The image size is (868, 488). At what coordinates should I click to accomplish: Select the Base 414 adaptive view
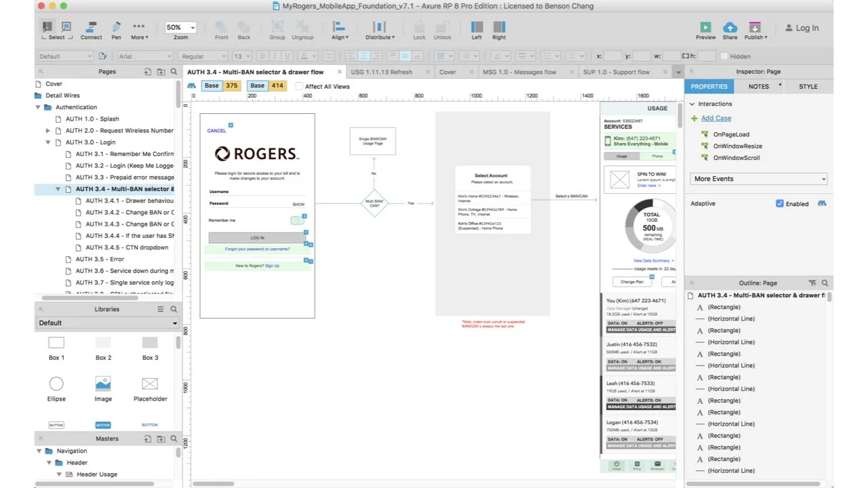click(x=267, y=86)
